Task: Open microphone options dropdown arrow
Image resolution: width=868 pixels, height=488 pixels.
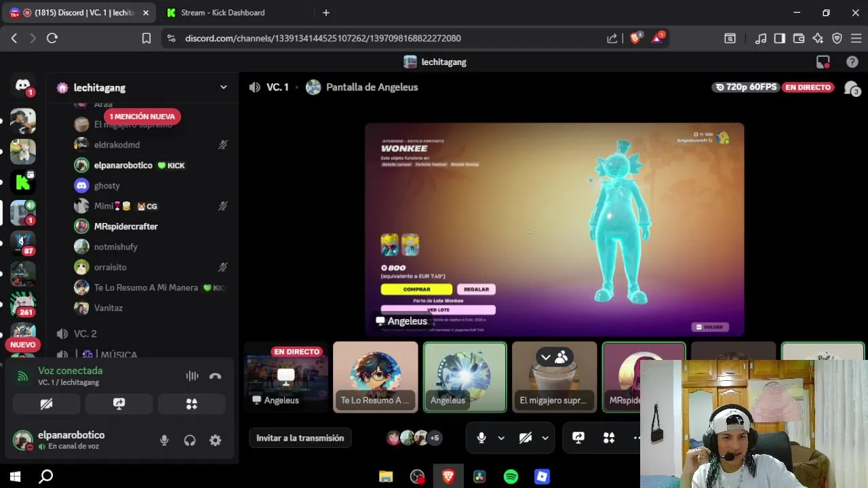Action: 501,438
